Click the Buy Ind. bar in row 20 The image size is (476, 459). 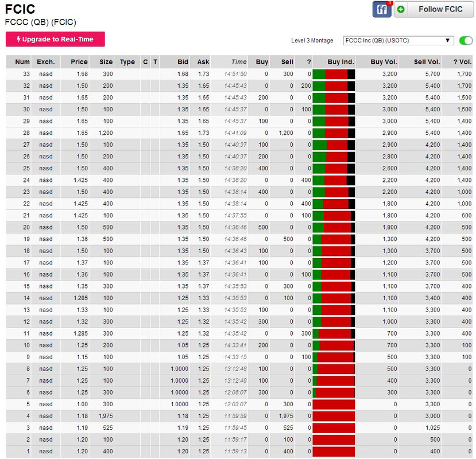click(334, 228)
